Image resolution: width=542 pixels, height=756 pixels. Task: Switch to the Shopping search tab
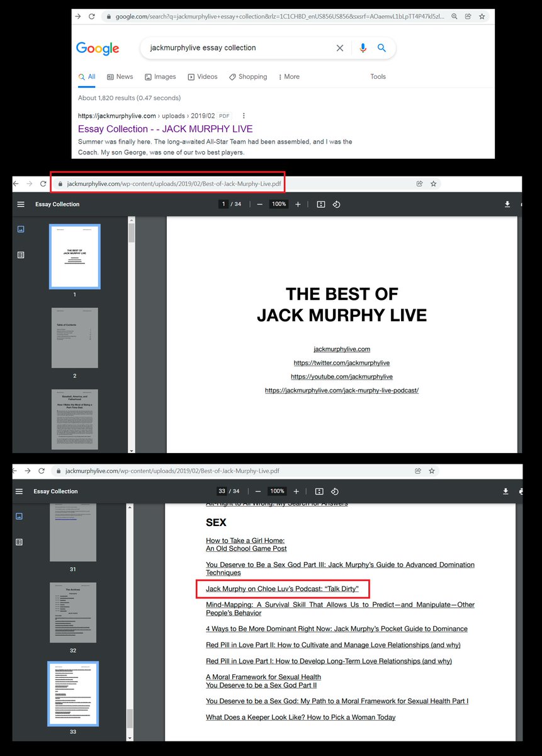[248, 77]
